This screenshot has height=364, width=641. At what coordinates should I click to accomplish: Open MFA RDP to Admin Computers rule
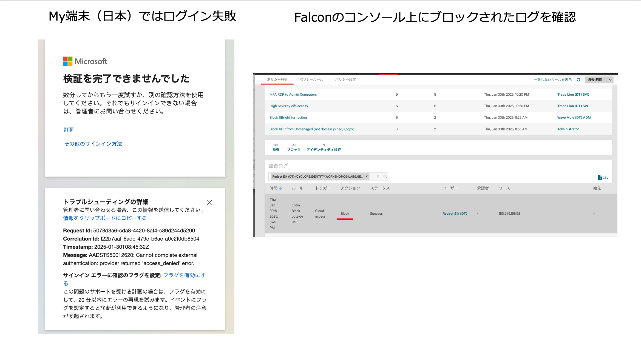click(x=293, y=95)
